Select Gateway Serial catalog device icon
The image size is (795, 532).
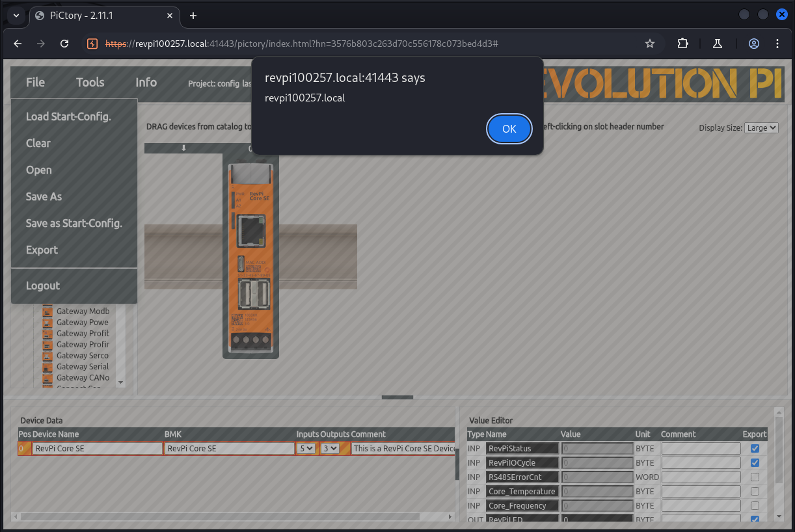point(47,367)
